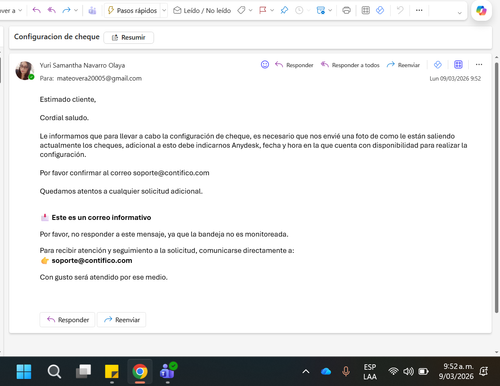Click the battery tray icon
The width and height of the screenshot is (500, 386).
(x=423, y=371)
